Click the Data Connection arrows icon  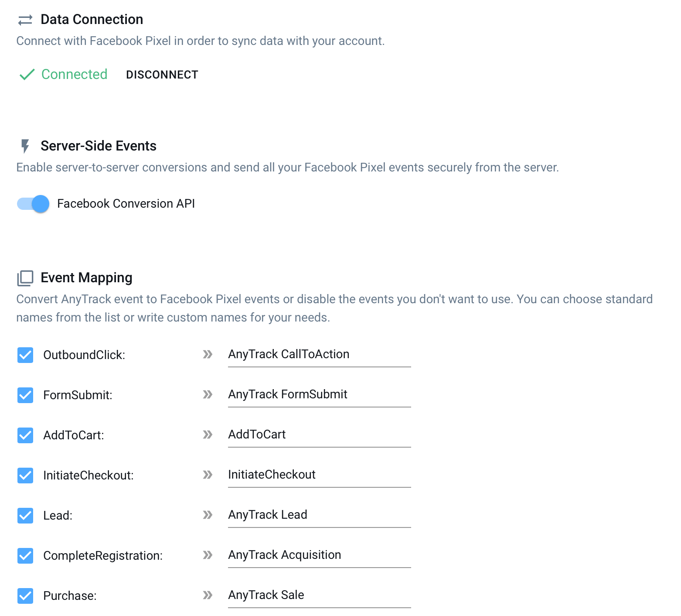(25, 20)
